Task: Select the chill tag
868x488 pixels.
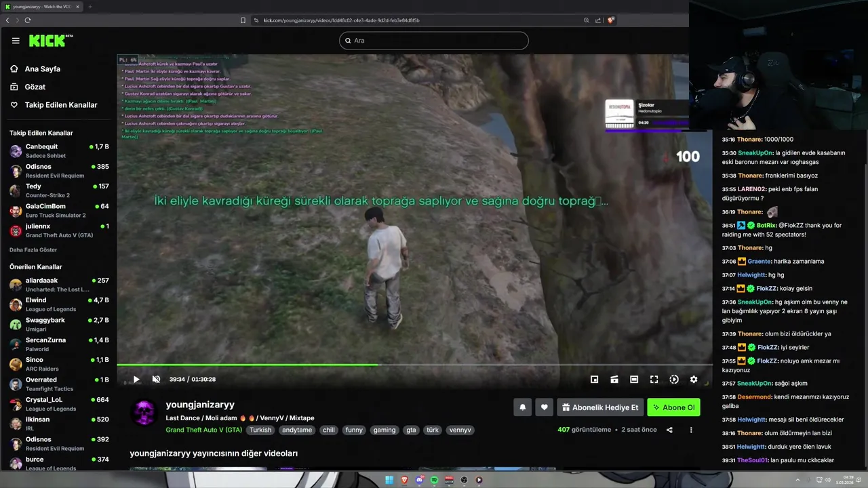Action: click(329, 430)
